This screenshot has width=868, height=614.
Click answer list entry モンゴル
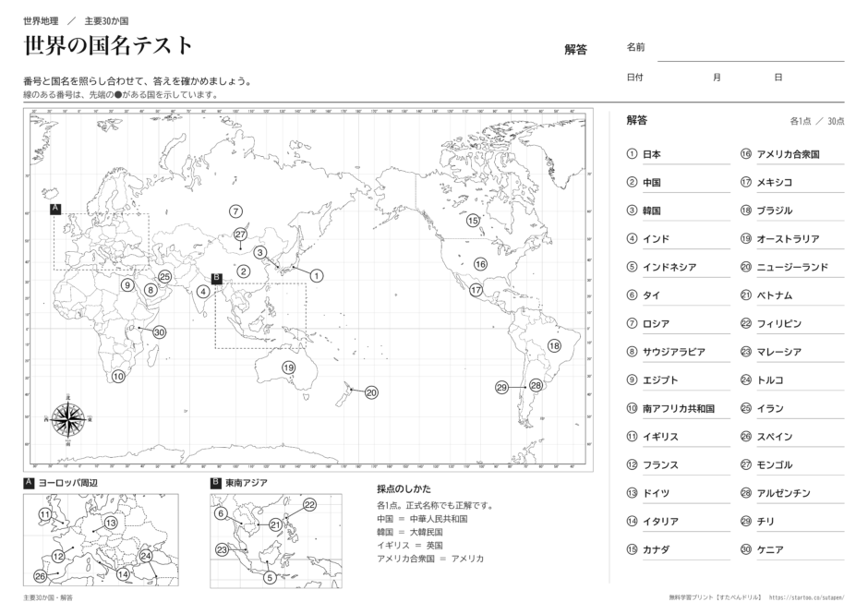click(x=775, y=465)
